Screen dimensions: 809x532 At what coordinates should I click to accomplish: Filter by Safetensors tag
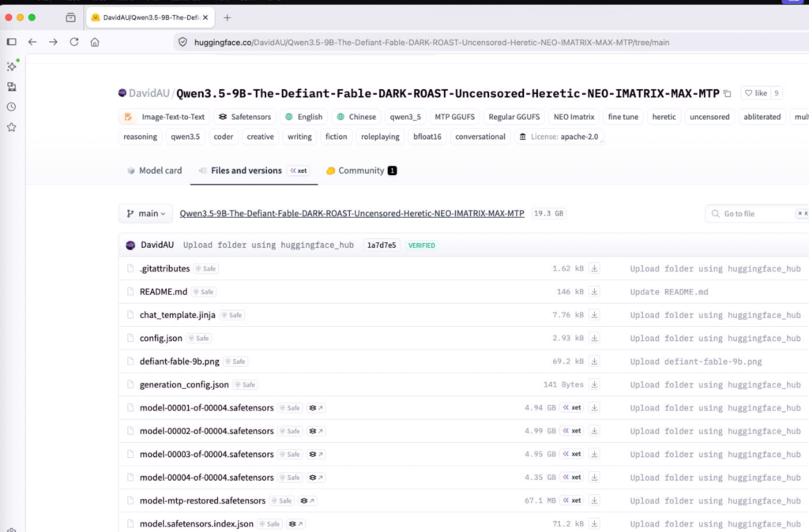coord(245,117)
